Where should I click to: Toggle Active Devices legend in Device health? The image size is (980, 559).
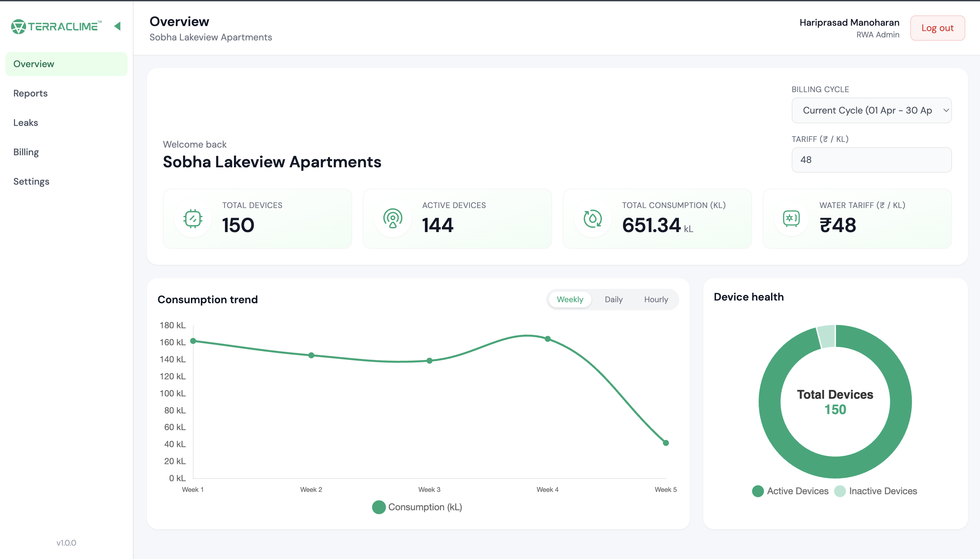click(790, 491)
